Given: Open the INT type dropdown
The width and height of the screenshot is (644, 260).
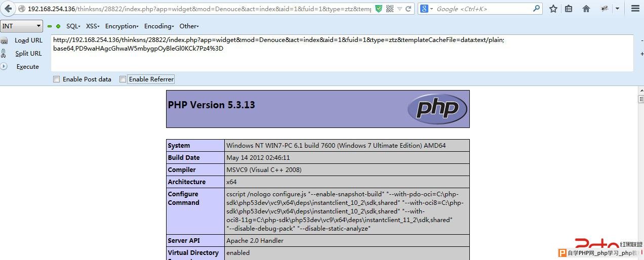Looking at the screenshot, I should pyautogui.click(x=22, y=26).
